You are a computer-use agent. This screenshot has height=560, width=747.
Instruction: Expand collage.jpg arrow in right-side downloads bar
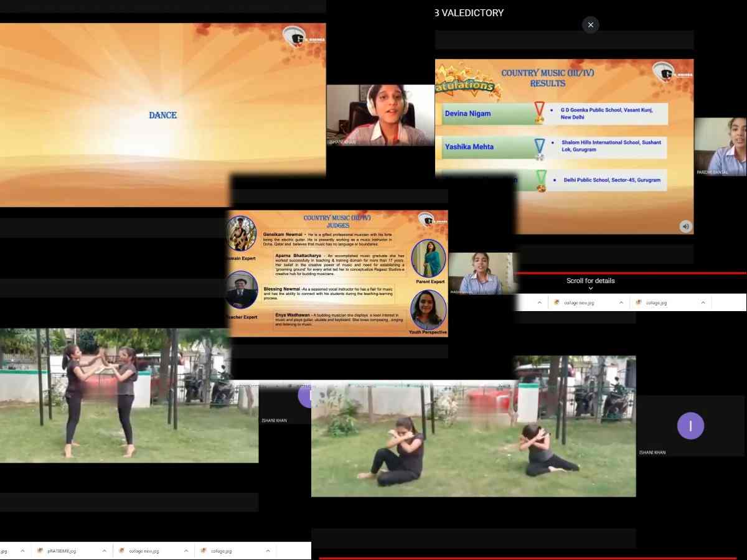click(703, 302)
